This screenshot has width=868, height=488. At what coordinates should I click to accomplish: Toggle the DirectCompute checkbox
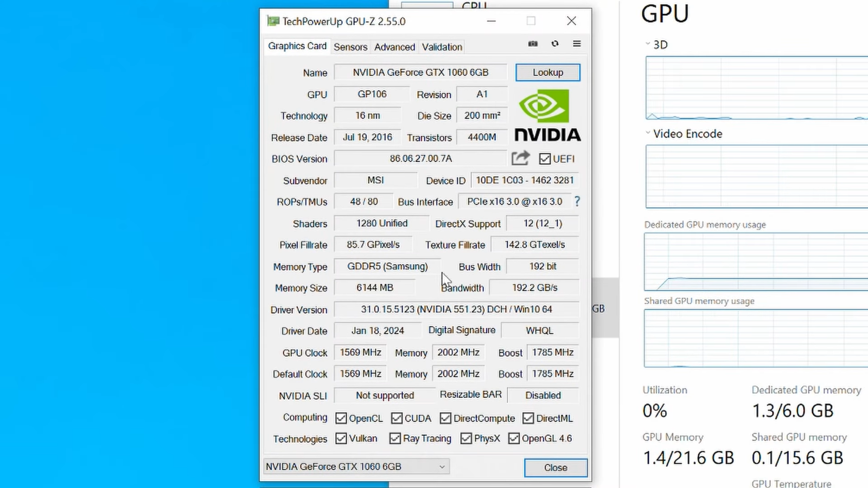[445, 418]
